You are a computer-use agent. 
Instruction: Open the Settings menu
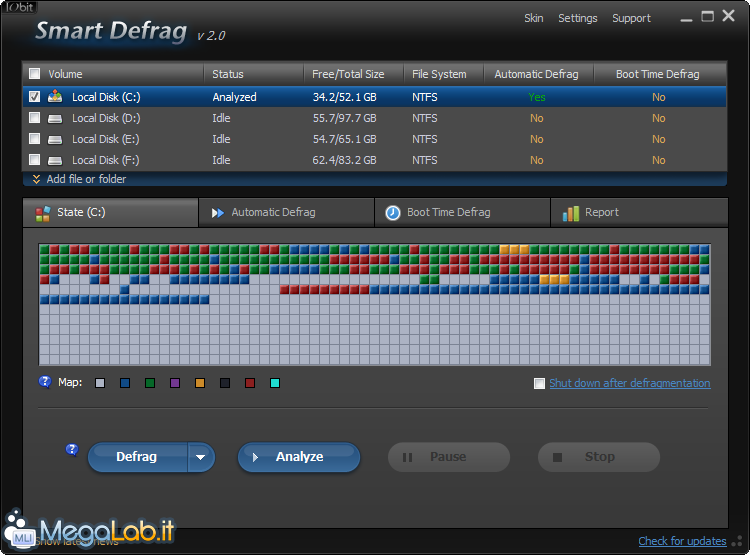pyautogui.click(x=577, y=18)
